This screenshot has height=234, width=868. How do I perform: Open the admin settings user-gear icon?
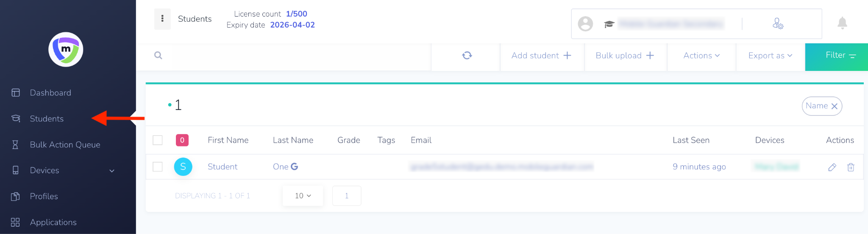coord(778,24)
